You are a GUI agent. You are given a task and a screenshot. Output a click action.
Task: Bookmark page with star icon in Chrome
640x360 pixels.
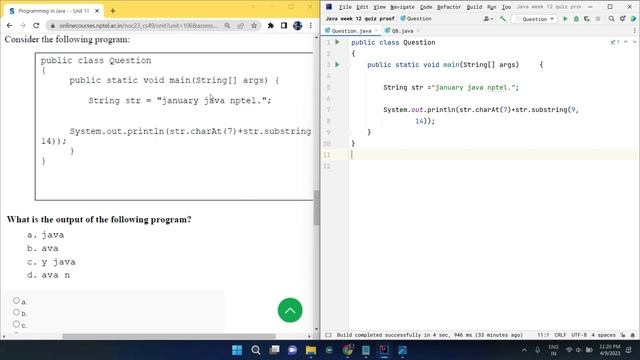254,25
